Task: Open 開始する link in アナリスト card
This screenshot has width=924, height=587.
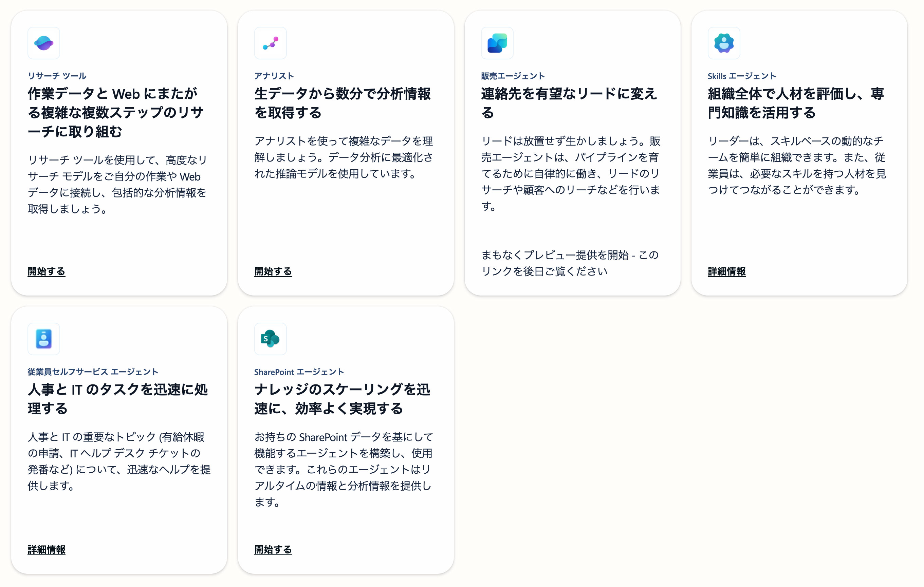Action: [273, 271]
